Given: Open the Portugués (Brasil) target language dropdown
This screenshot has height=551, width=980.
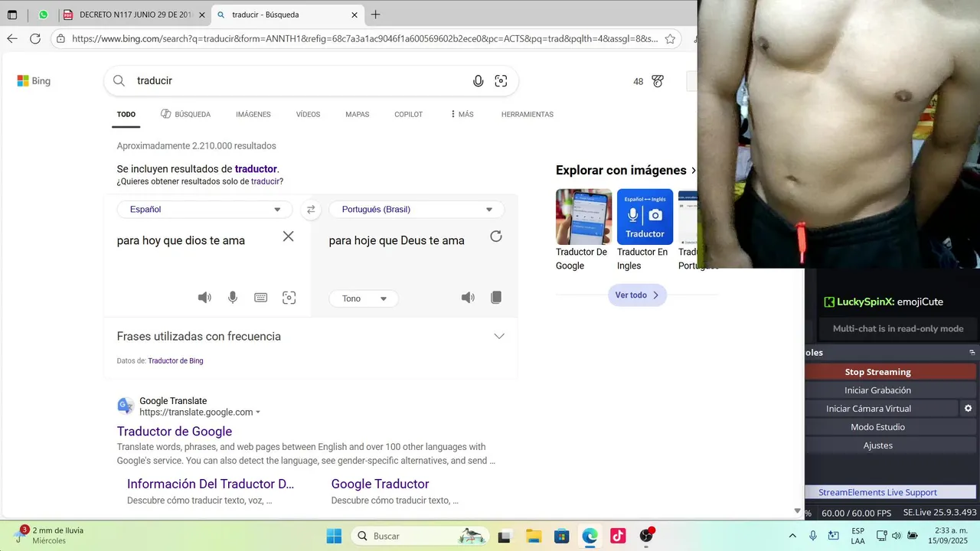Looking at the screenshot, I should 416,209.
